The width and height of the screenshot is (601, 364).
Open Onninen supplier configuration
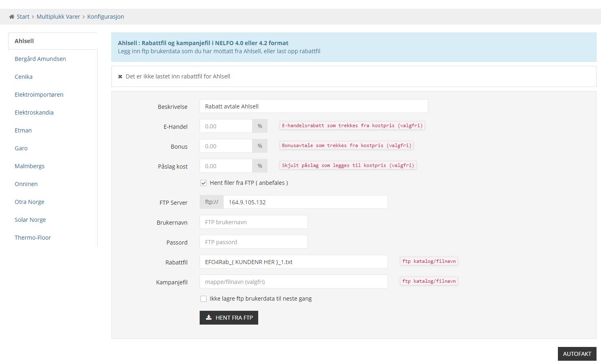pos(26,184)
